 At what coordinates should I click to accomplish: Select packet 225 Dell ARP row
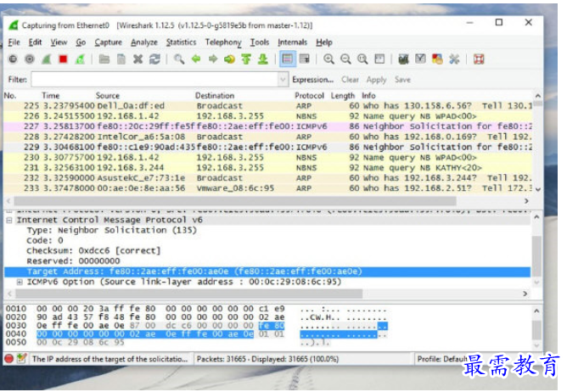click(268, 106)
